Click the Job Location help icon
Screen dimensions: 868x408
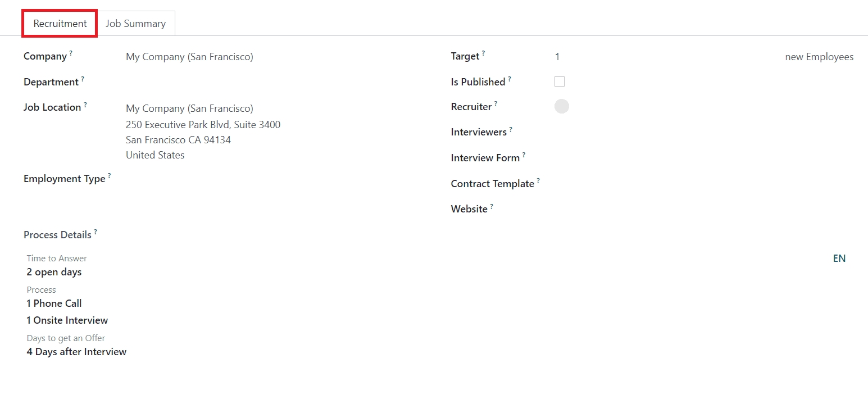[x=85, y=104]
